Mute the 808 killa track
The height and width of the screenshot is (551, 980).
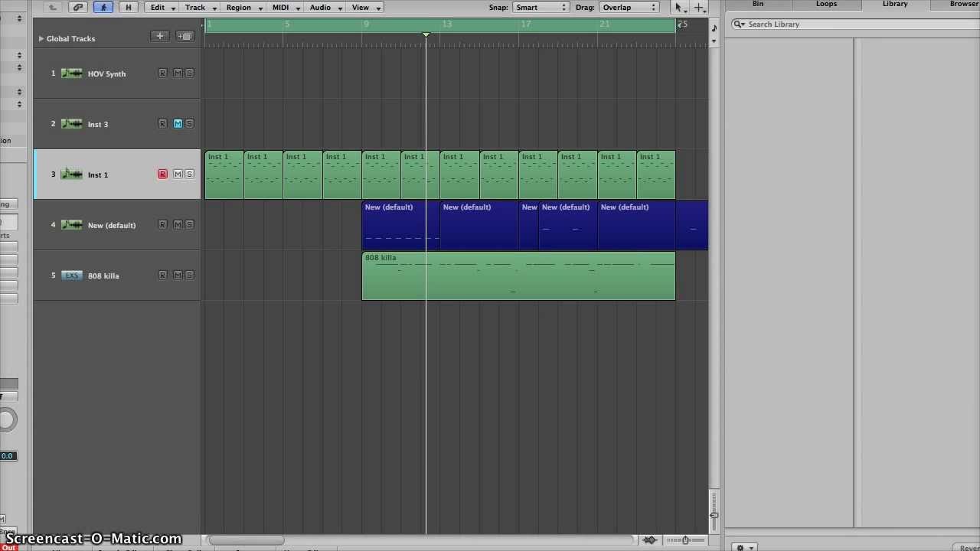pos(178,275)
